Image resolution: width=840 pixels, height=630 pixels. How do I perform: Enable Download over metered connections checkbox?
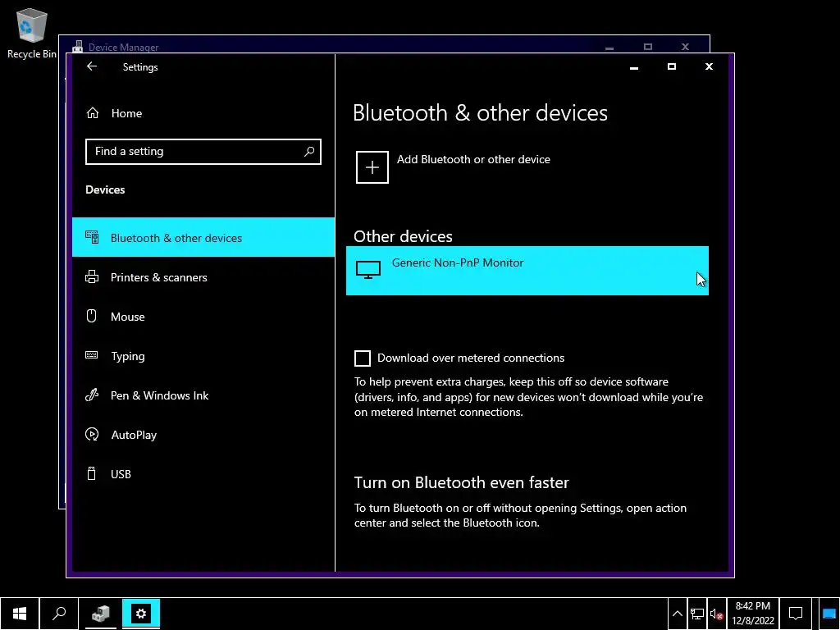tap(362, 358)
